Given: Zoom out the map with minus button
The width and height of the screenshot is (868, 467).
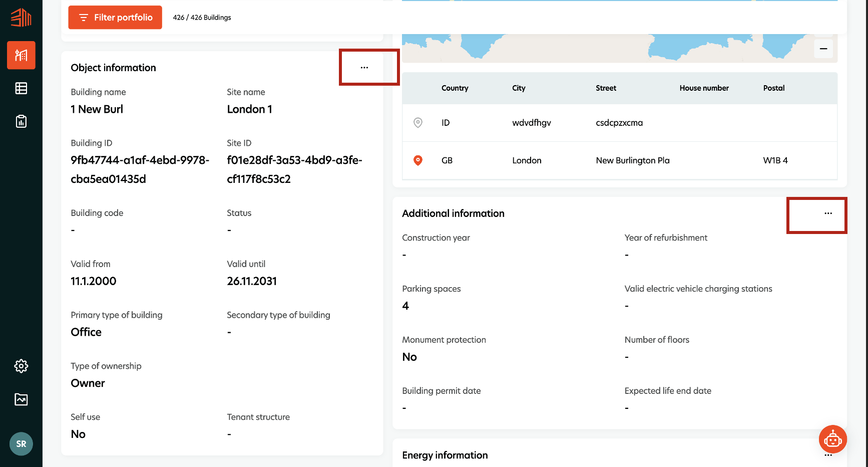Looking at the screenshot, I should click(x=823, y=49).
